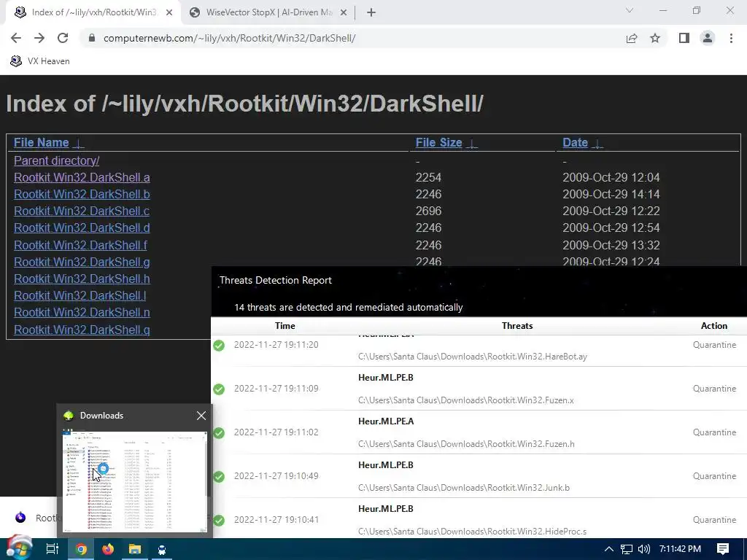Image resolution: width=747 pixels, height=560 pixels.
Task: Click green check icon for 19:11:20 threat
Action: point(219,345)
